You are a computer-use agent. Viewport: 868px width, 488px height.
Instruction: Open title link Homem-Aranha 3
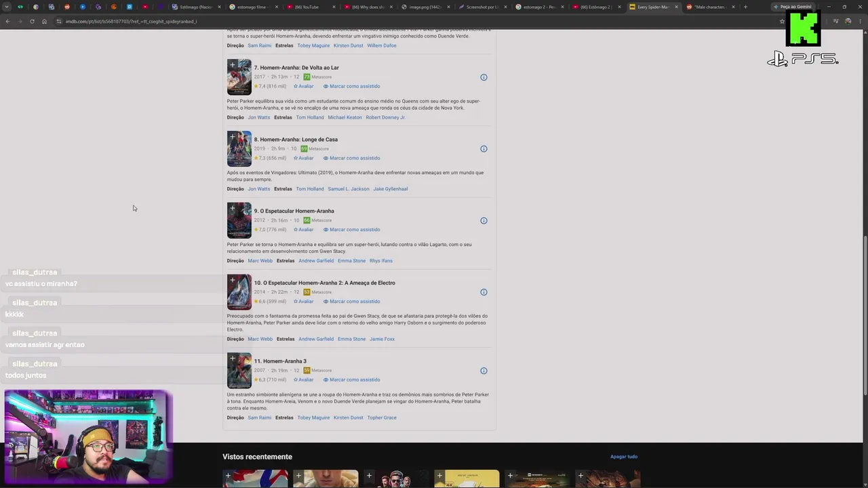[x=280, y=361]
